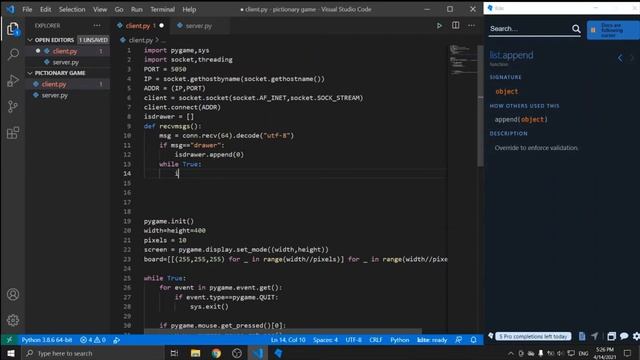Open Chrome from taskbar
Viewport: 640px width, 360px height.
(216, 353)
